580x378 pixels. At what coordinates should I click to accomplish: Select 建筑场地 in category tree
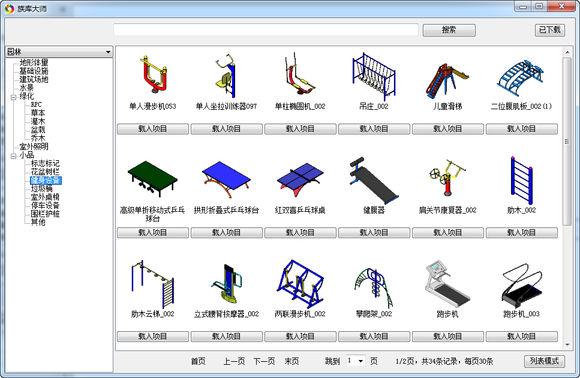(34, 79)
